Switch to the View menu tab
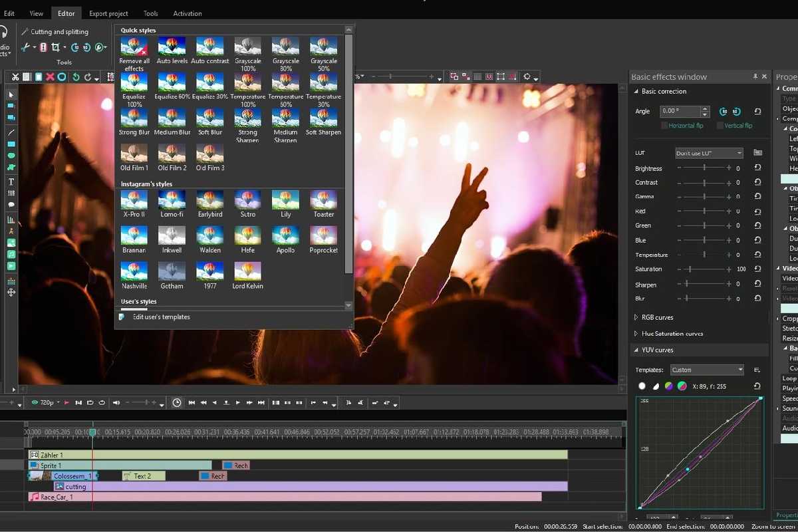Screen dimensions: 798x532 click(x=37, y=13)
